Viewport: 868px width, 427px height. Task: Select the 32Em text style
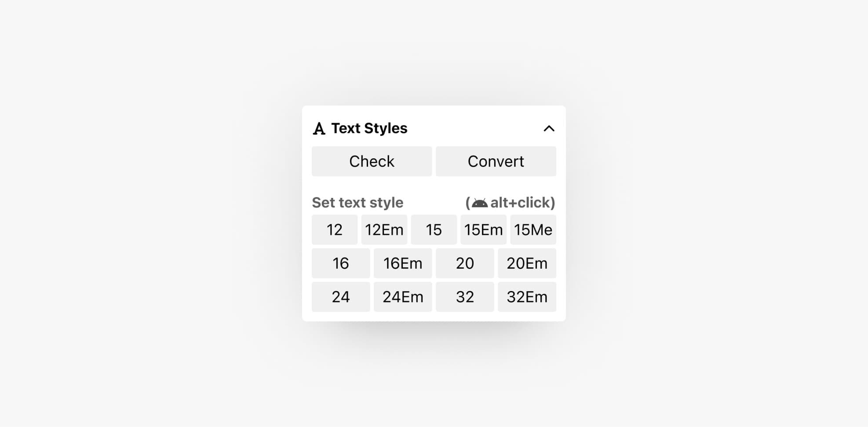(527, 297)
